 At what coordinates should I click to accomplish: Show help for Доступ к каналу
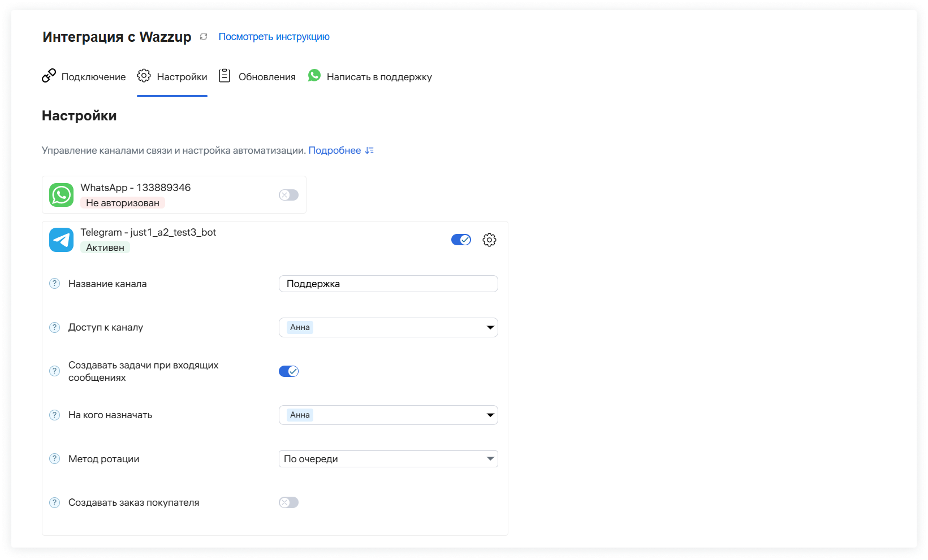click(54, 327)
